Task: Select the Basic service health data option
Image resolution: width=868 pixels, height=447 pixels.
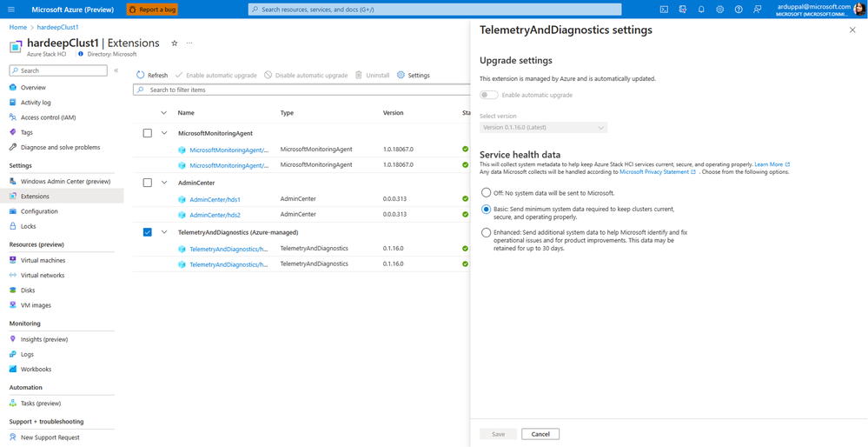Action: (x=486, y=210)
